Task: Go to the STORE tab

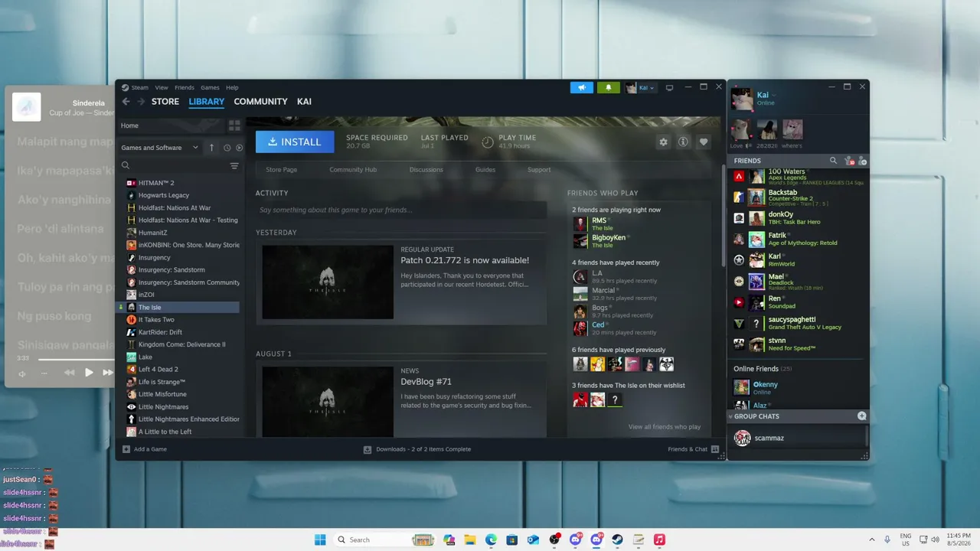Action: (x=165, y=102)
